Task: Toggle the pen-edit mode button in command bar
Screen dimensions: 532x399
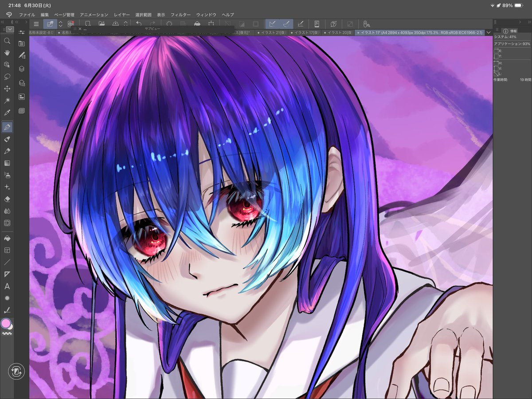Action: (x=50, y=24)
